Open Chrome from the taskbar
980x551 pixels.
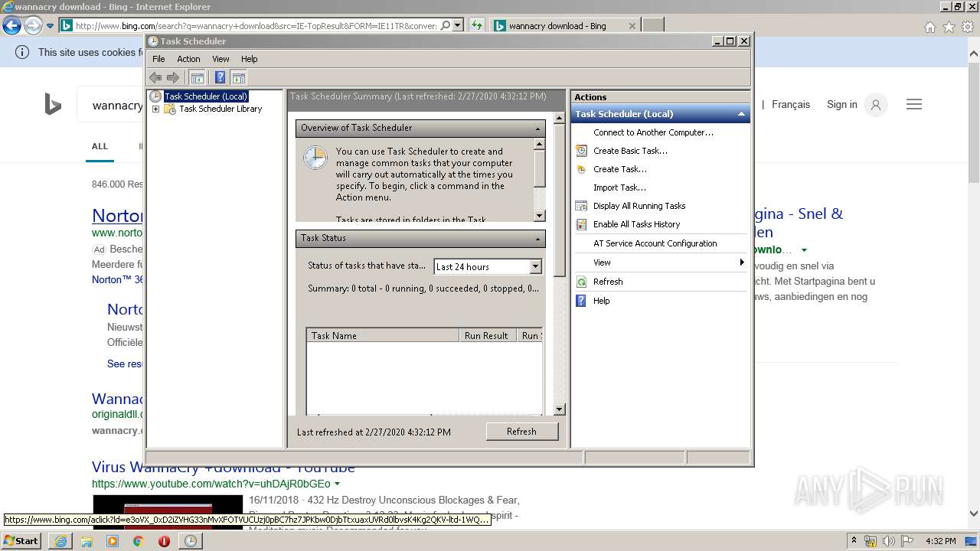point(138,541)
